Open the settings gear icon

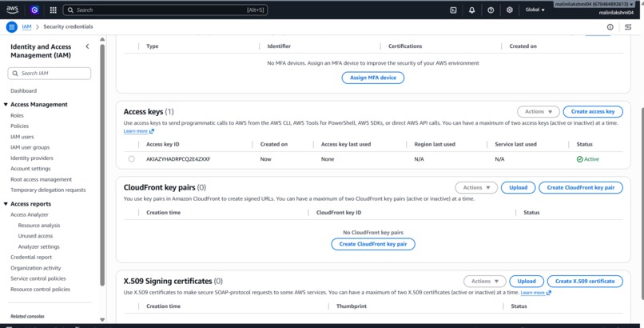[510, 10]
